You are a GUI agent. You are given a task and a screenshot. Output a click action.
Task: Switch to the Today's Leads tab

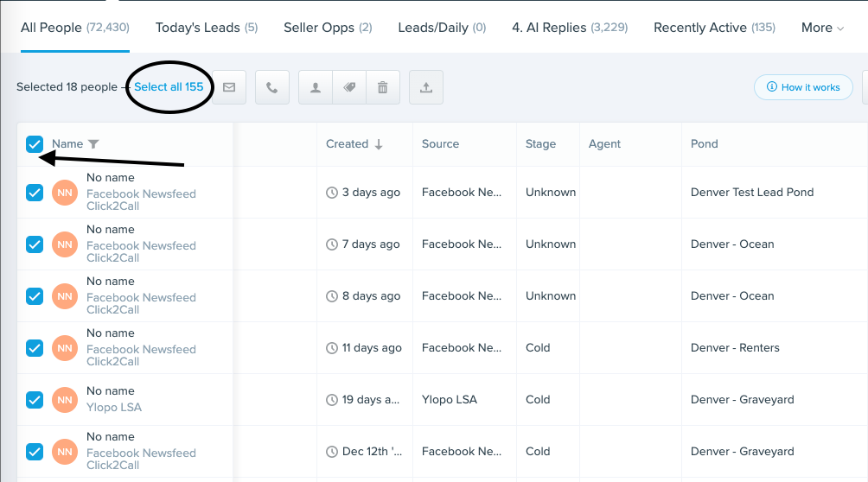pyautogui.click(x=206, y=28)
